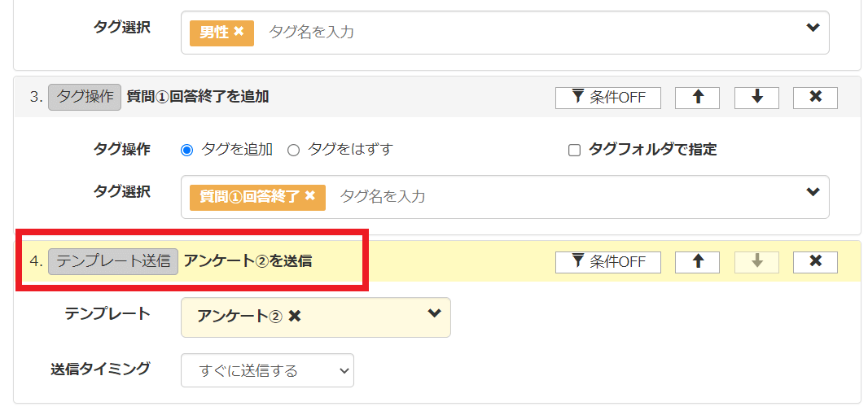Remove the 質問①回答終了 tag chip
868x411 pixels.
[310, 195]
